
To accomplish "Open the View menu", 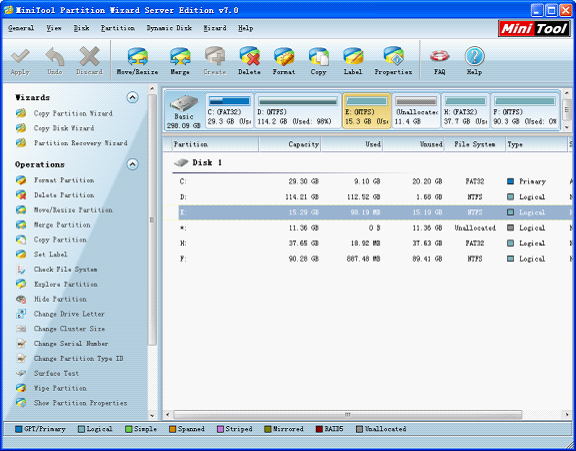I will 54,28.
